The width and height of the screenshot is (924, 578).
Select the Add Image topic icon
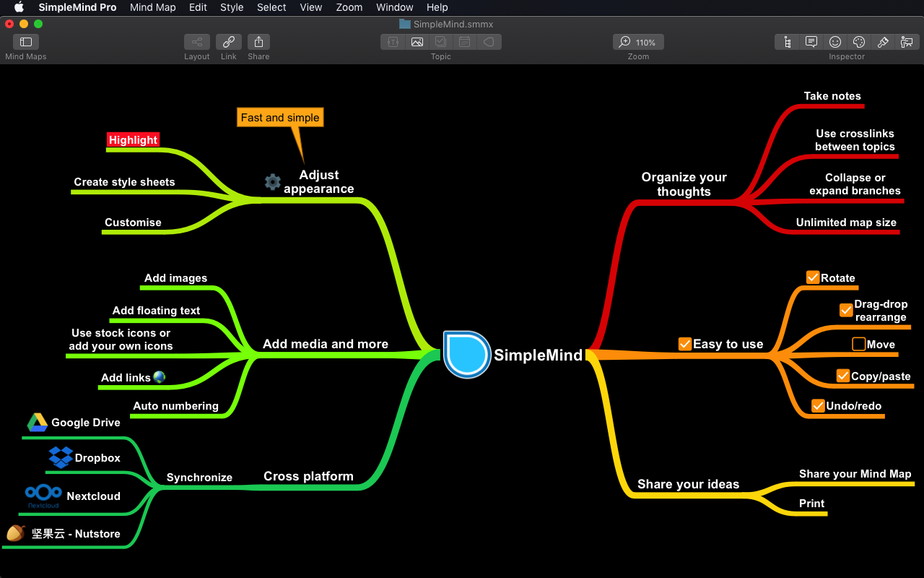click(417, 41)
